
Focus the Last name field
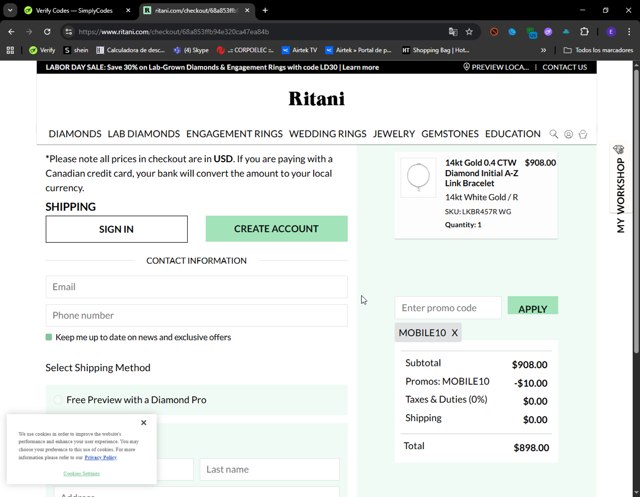(269, 469)
